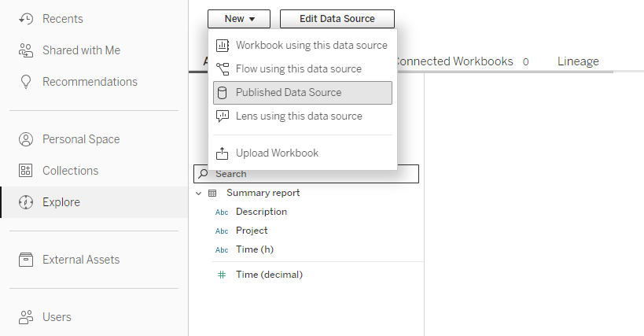Screen dimensions: 644x336
Task: Select the Time (decimal) field
Action: (x=269, y=275)
